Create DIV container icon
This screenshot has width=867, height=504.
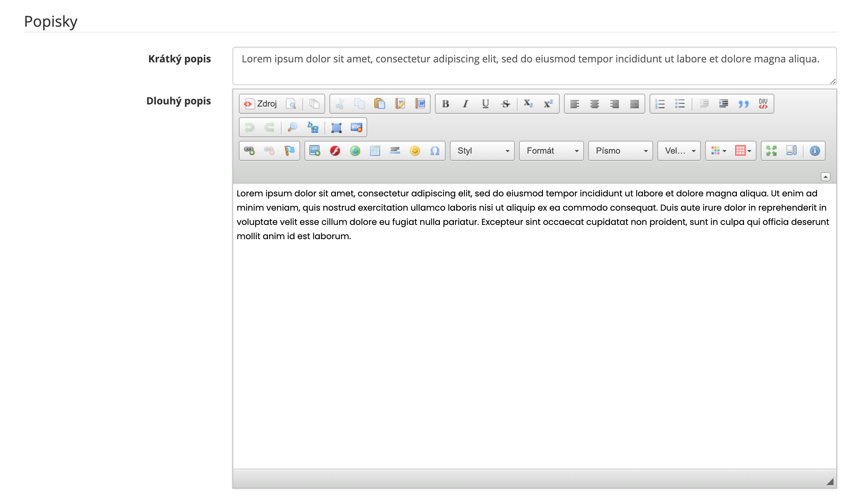[763, 104]
